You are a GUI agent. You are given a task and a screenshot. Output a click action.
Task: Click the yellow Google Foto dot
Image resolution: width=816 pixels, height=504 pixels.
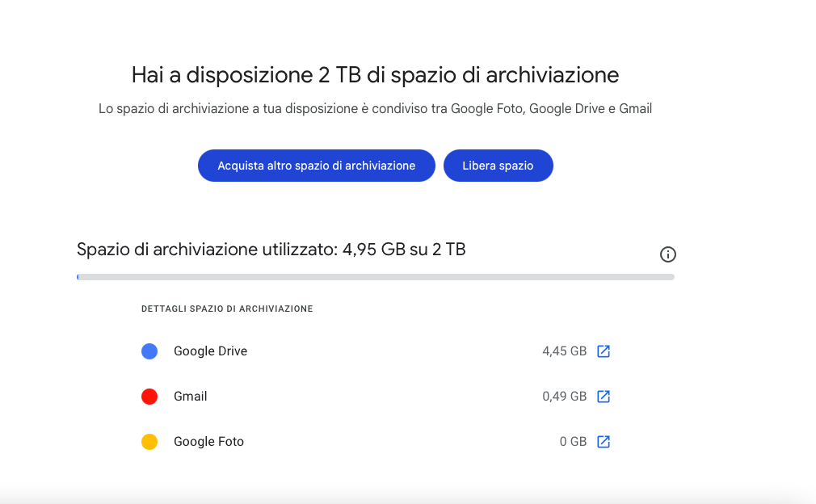tap(149, 442)
